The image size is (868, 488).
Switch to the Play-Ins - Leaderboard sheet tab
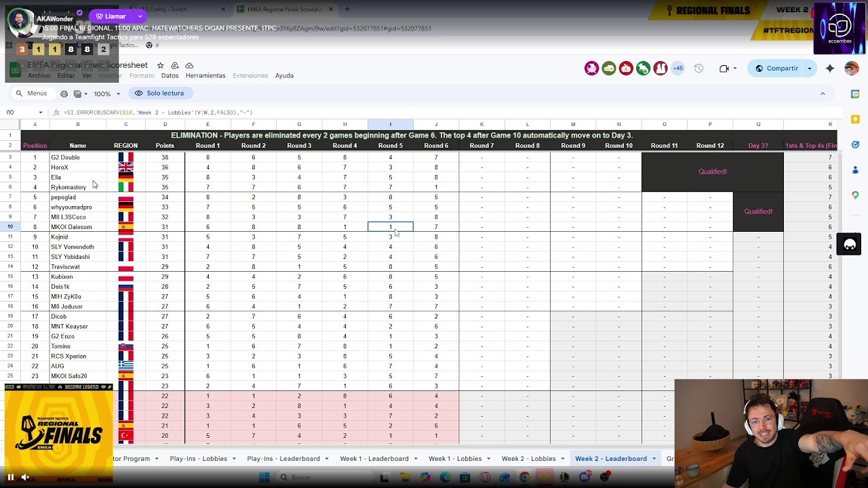tap(283, 459)
